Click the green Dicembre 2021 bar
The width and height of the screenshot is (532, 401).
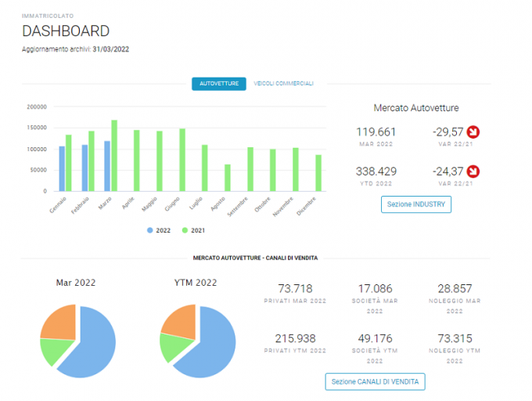(318, 173)
